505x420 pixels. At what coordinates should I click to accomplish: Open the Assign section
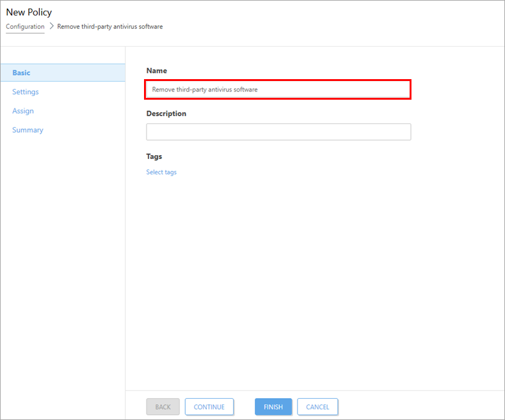tap(23, 111)
